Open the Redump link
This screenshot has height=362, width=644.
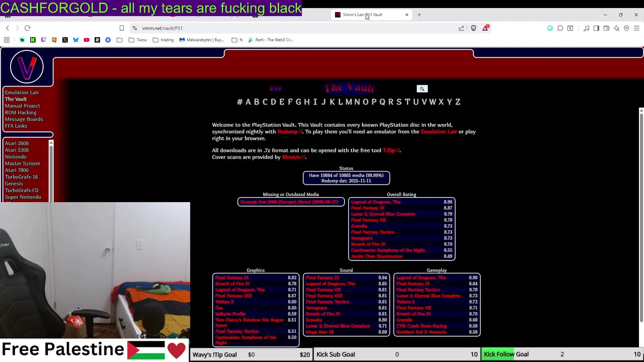tap(289, 132)
